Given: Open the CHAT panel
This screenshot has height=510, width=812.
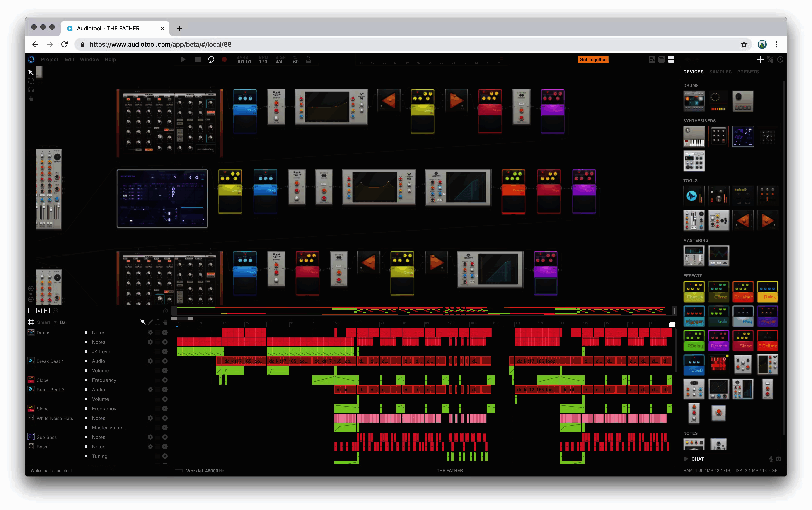Looking at the screenshot, I should pos(697,459).
